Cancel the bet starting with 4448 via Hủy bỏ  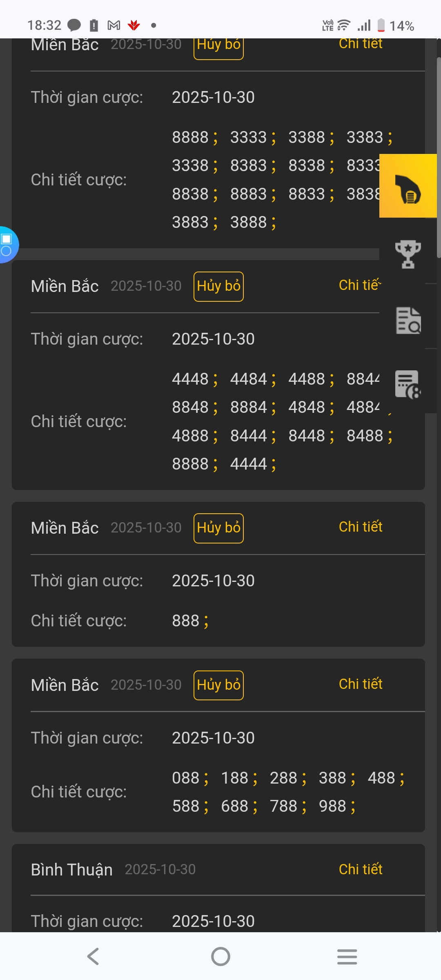[218, 286]
